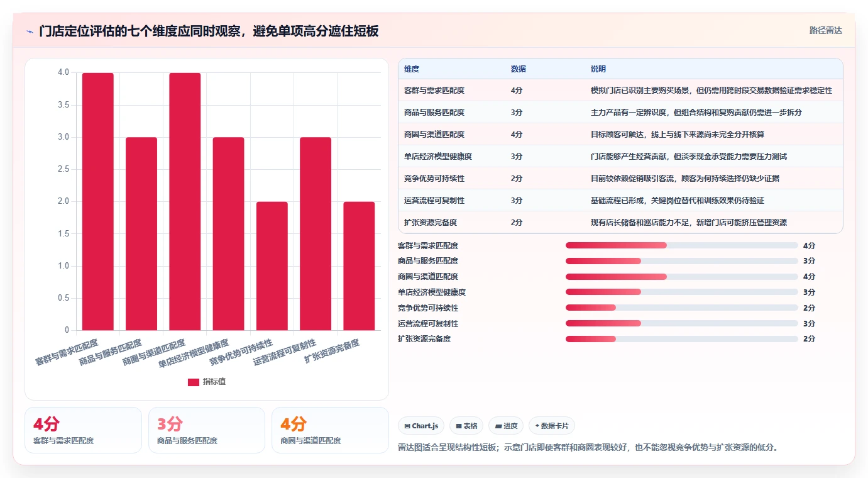Click the lightning icon beside the page title
Viewport: 868px width, 478px height.
[x=30, y=31]
